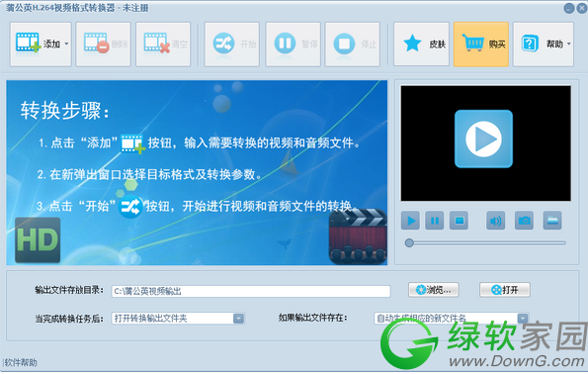The height and width of the screenshot is (374, 588).
Task: Click the 打开 (Open) folder button
Action: pyautogui.click(x=505, y=290)
